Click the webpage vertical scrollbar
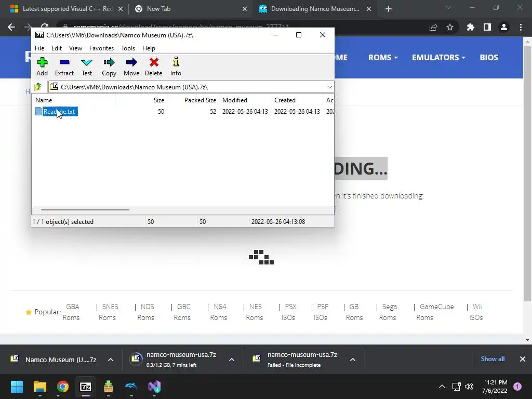The width and height of the screenshot is (532, 399). [527, 173]
